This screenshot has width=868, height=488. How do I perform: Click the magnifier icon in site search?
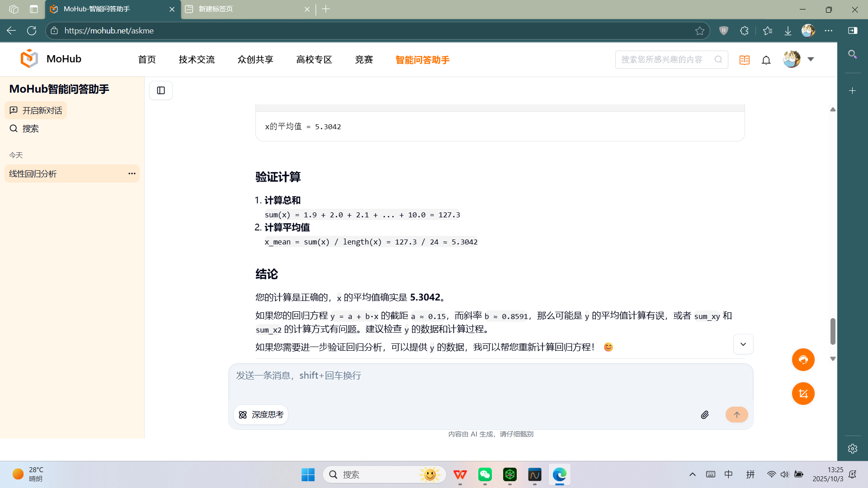[718, 60]
